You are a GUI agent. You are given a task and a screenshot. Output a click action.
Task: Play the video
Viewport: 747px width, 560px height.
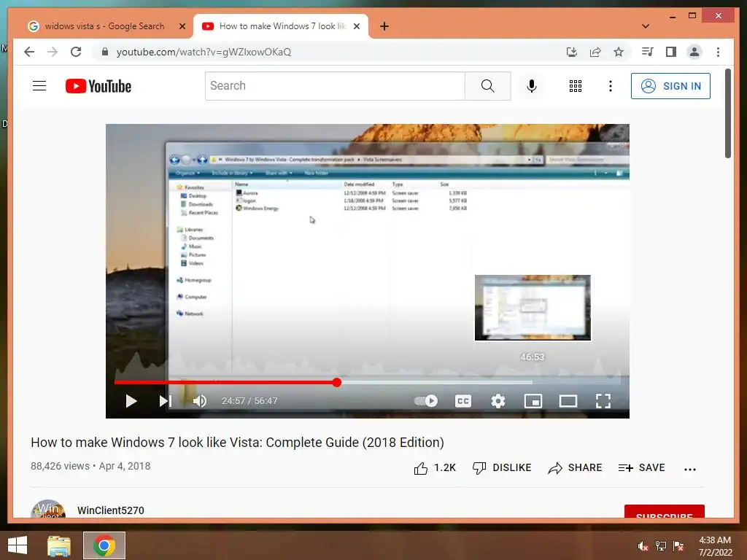(x=131, y=401)
